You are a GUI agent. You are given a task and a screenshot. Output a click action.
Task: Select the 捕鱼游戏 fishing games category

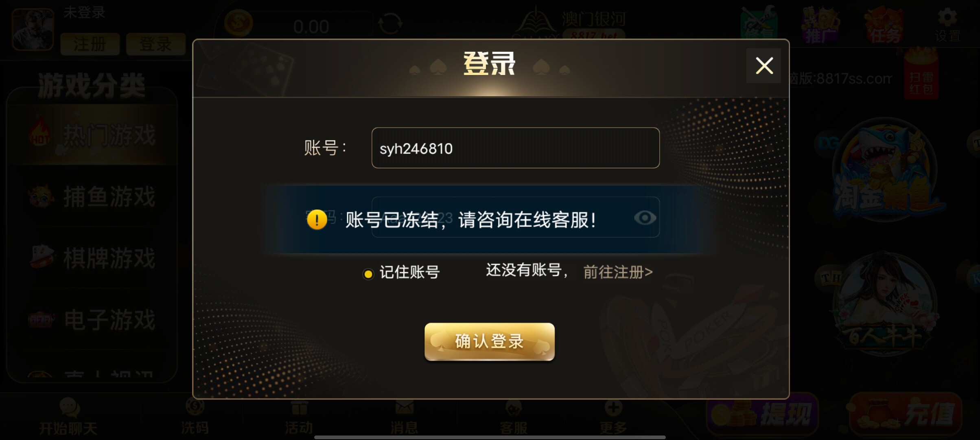pyautogui.click(x=92, y=197)
